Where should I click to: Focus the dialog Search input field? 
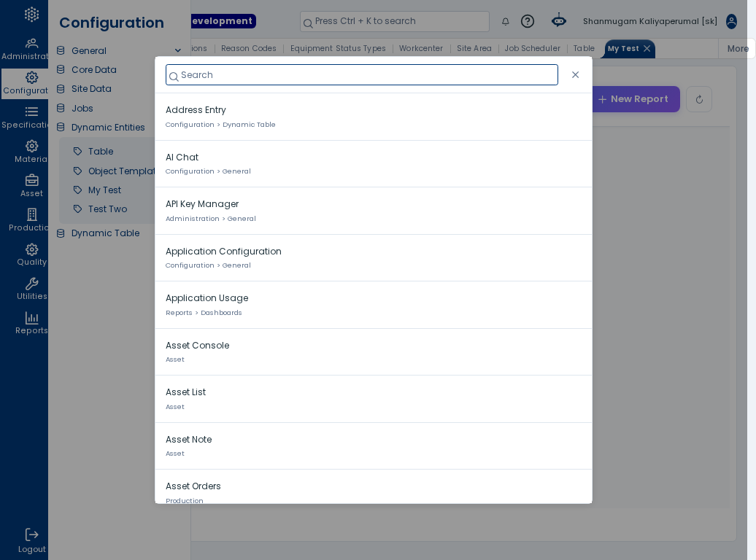pyautogui.click(x=362, y=74)
